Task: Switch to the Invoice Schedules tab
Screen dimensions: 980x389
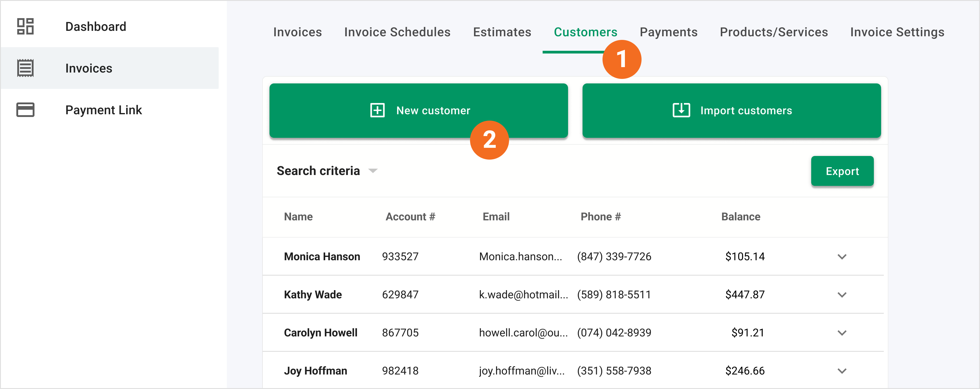Action: 397,32
